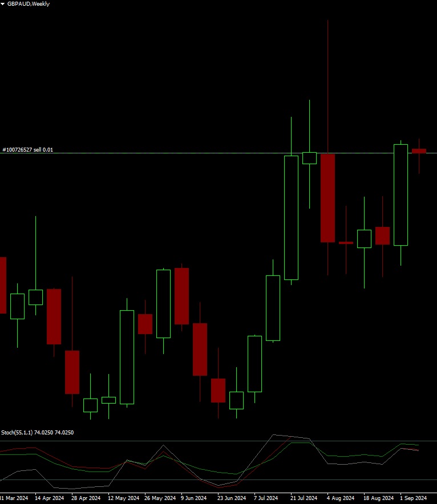The height and width of the screenshot is (504, 437).
Task: Click the GBPAUD,Weekly chart title
Action: (29, 4)
